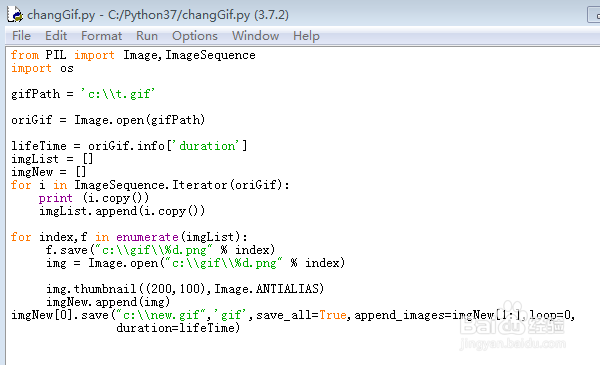The width and height of the screenshot is (600, 365).
Task: Click the IDLE Python file icon in title bar
Action: (15, 15)
